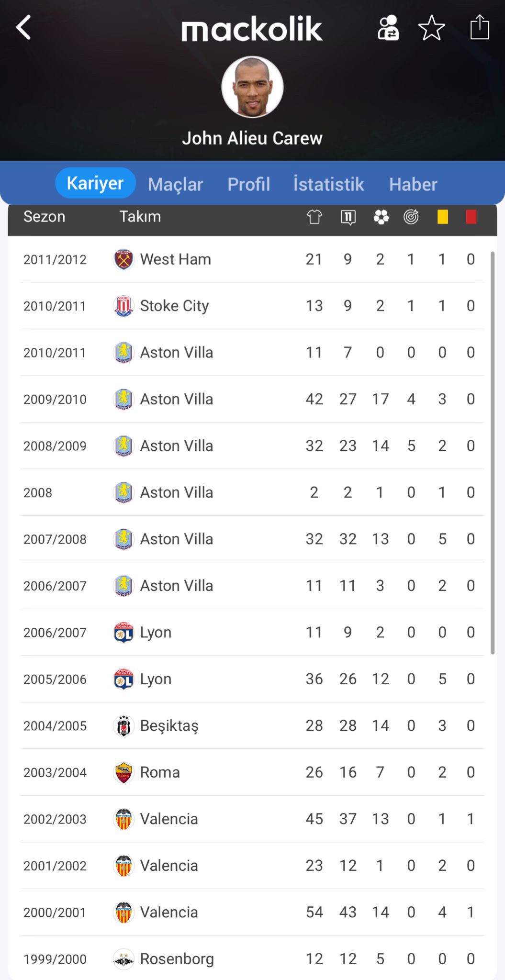Tap the red card column header
The height and width of the screenshot is (980, 505).
pos(471,217)
